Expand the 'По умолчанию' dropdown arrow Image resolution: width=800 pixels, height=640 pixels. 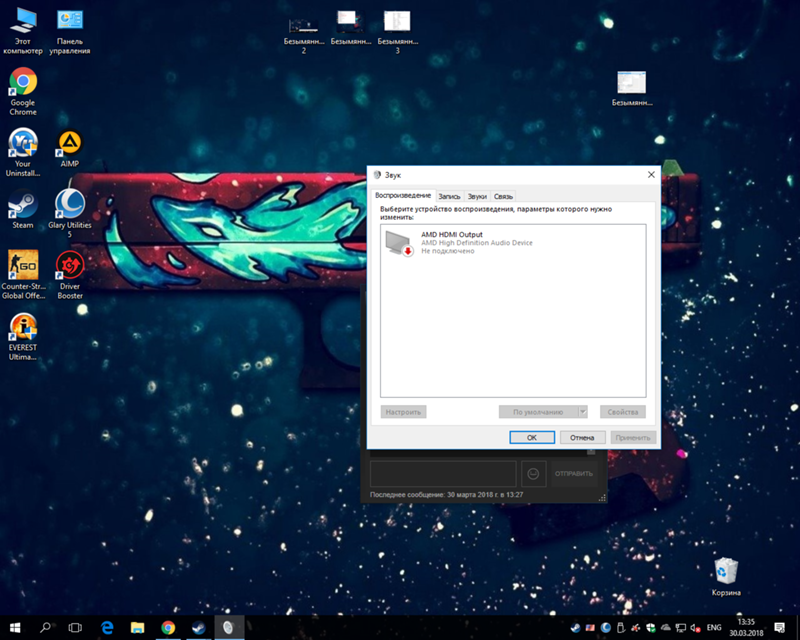(x=583, y=412)
